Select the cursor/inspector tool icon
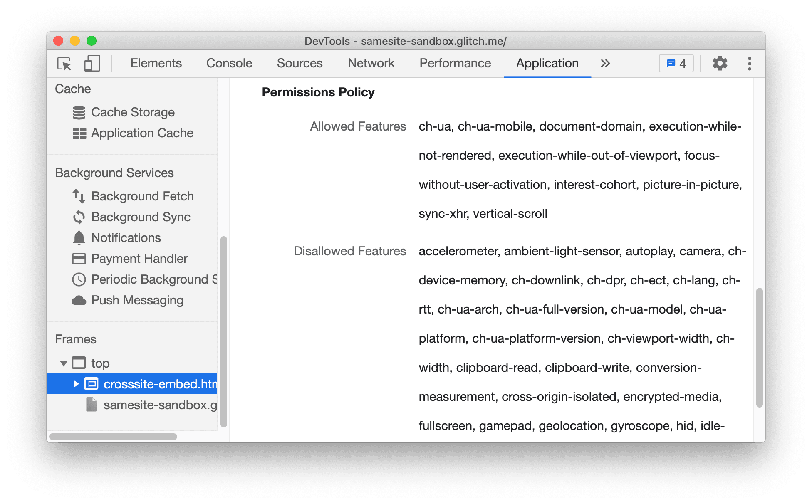The image size is (812, 504). (65, 64)
